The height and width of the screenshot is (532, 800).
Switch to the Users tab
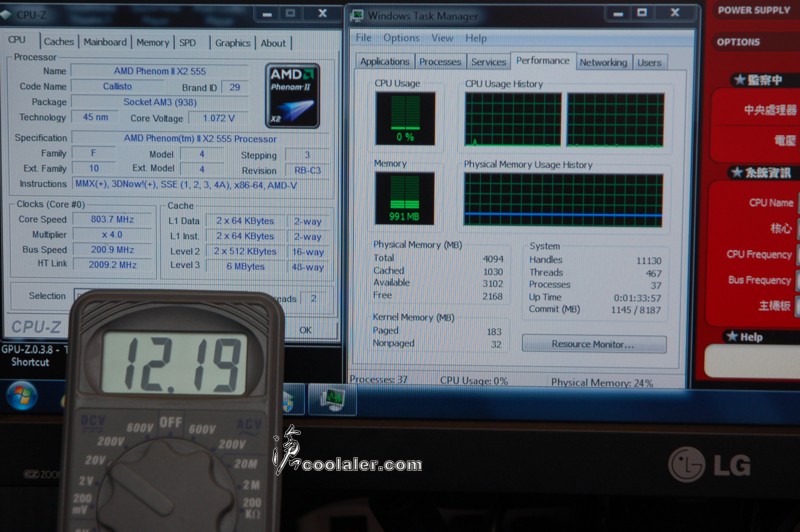(649, 62)
